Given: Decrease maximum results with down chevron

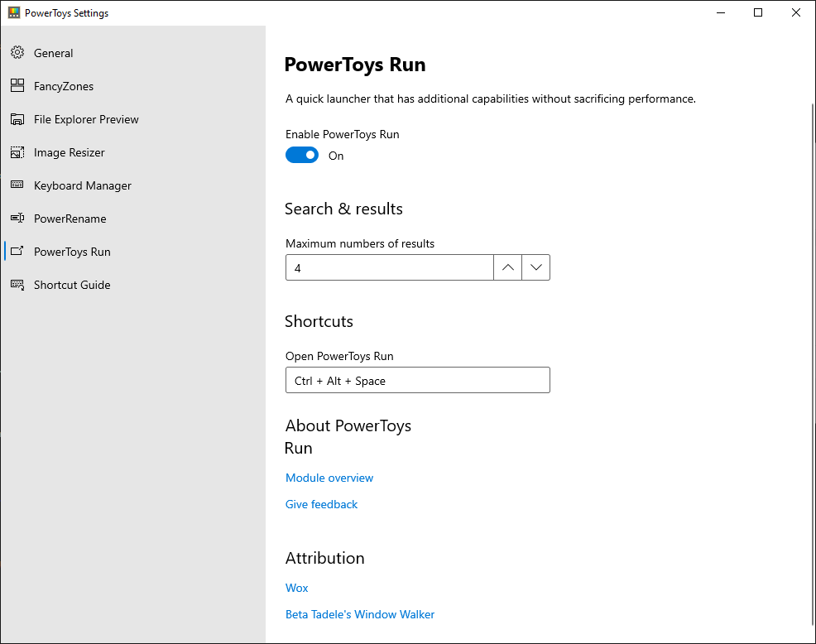Looking at the screenshot, I should pos(536,267).
